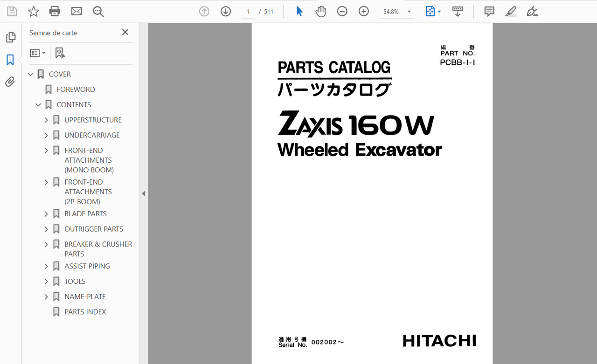Collapse the CONTENTS bookmark
The height and width of the screenshot is (364, 597).
[38, 105]
